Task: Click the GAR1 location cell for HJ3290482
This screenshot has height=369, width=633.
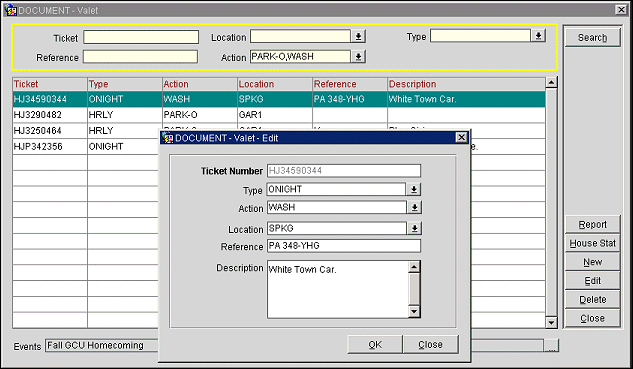Action: (275, 115)
